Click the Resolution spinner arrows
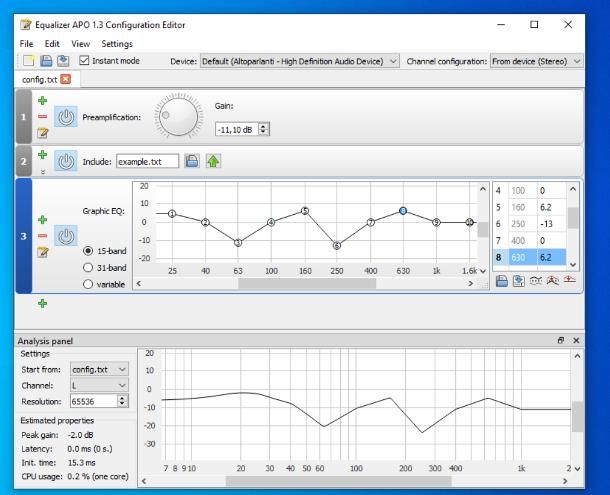 click(x=122, y=401)
